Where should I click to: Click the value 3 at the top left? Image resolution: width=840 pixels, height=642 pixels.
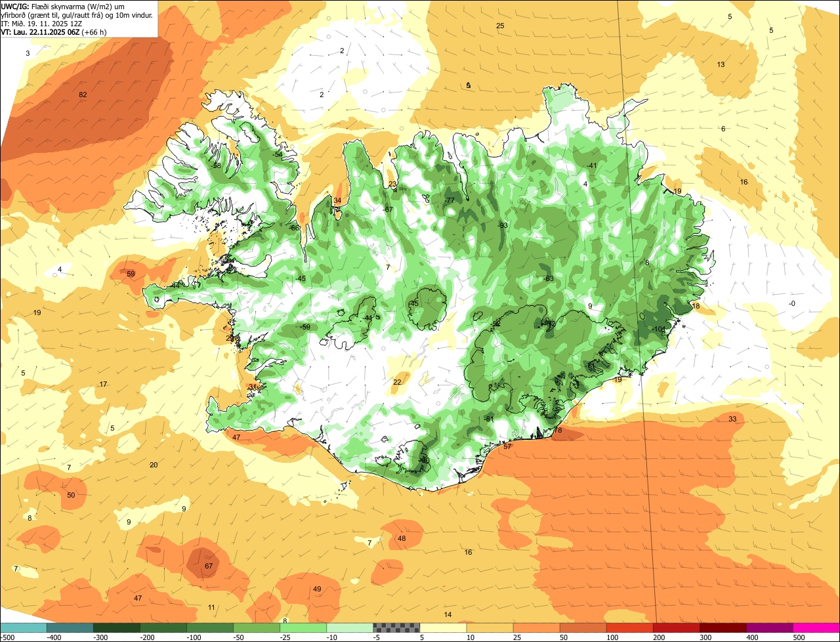tap(28, 53)
